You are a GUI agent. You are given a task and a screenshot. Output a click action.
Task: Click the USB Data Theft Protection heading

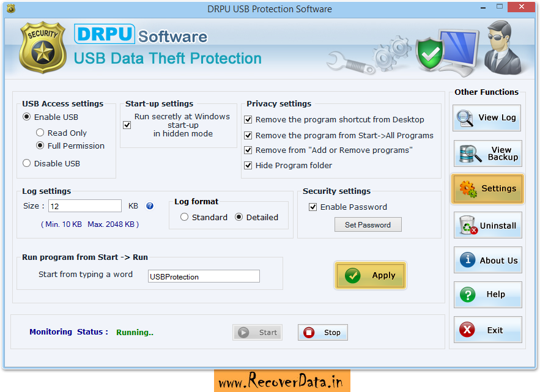pos(168,59)
